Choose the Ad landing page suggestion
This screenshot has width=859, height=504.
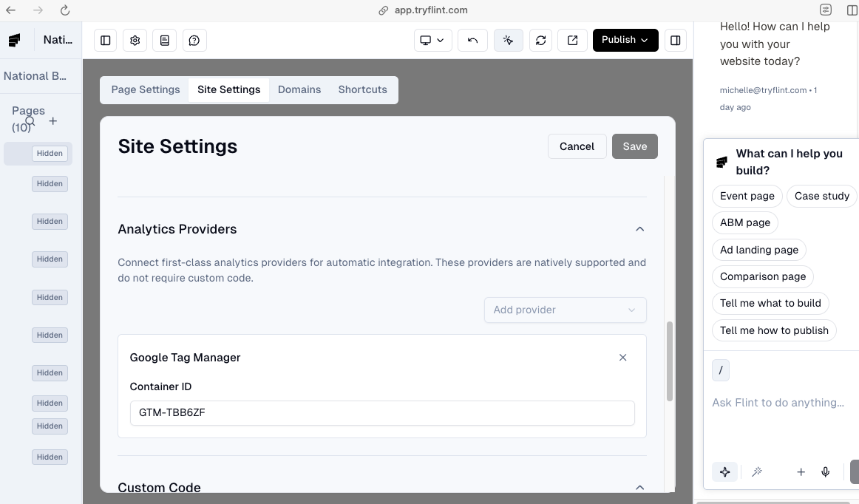pos(758,250)
